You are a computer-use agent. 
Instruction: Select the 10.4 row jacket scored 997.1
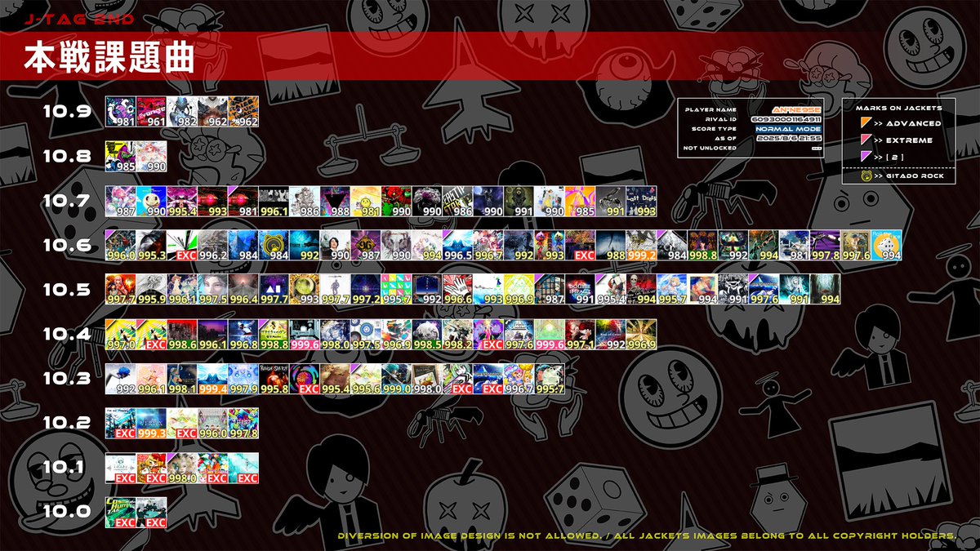click(x=581, y=335)
